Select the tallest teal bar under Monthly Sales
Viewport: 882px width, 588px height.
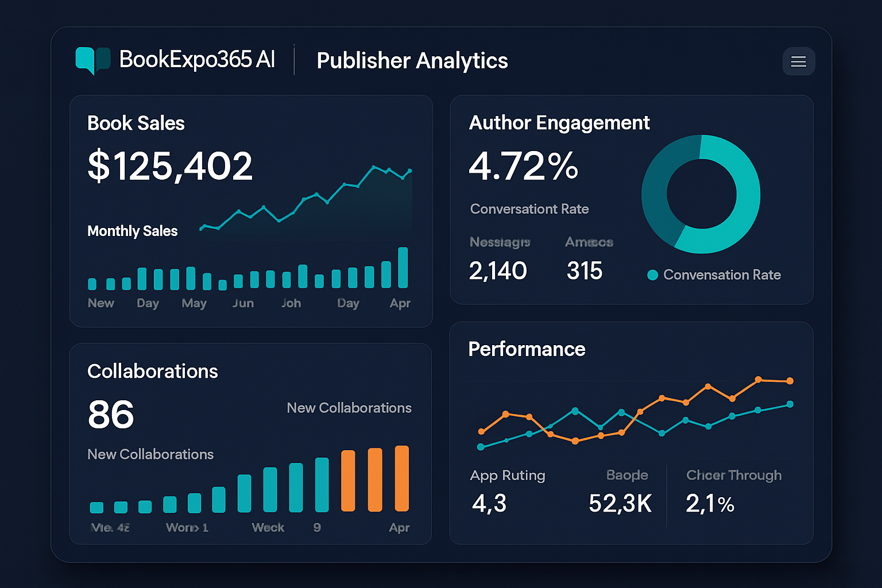coord(403,267)
